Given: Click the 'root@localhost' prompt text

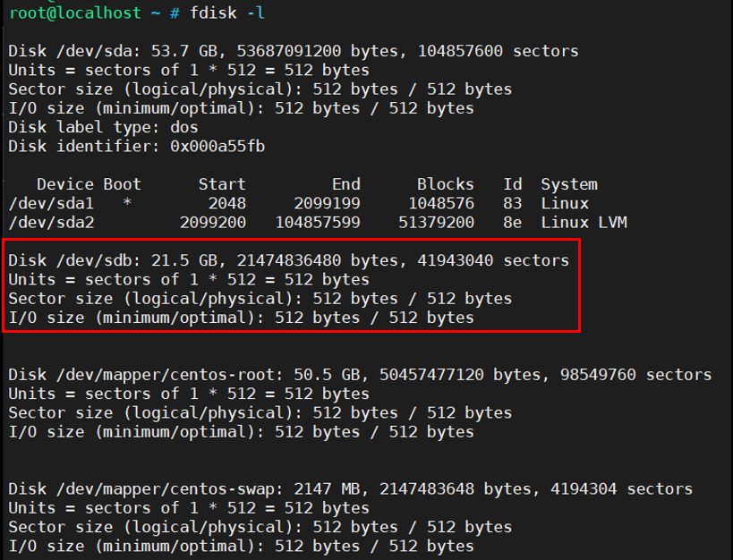Looking at the screenshot, I should [75, 13].
